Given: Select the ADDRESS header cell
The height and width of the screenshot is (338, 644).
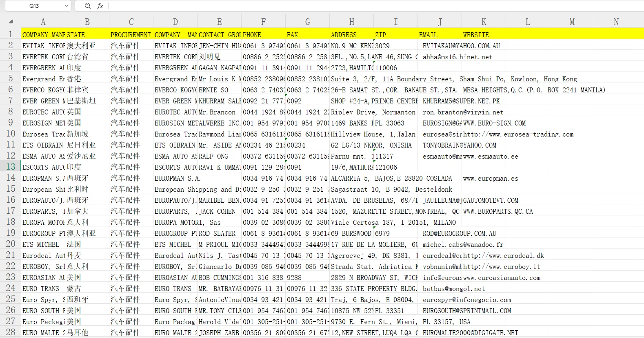Looking at the screenshot, I should point(351,35).
